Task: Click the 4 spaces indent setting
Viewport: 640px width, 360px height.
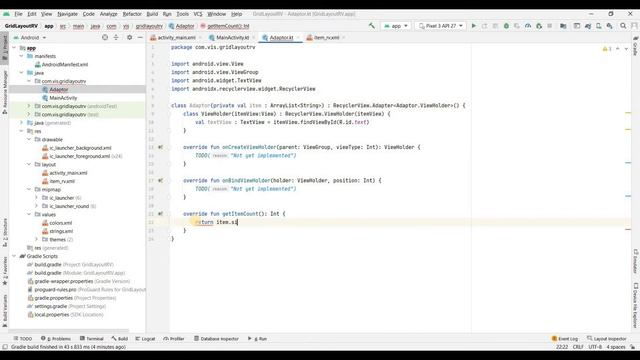Action: pyautogui.click(x=616, y=347)
